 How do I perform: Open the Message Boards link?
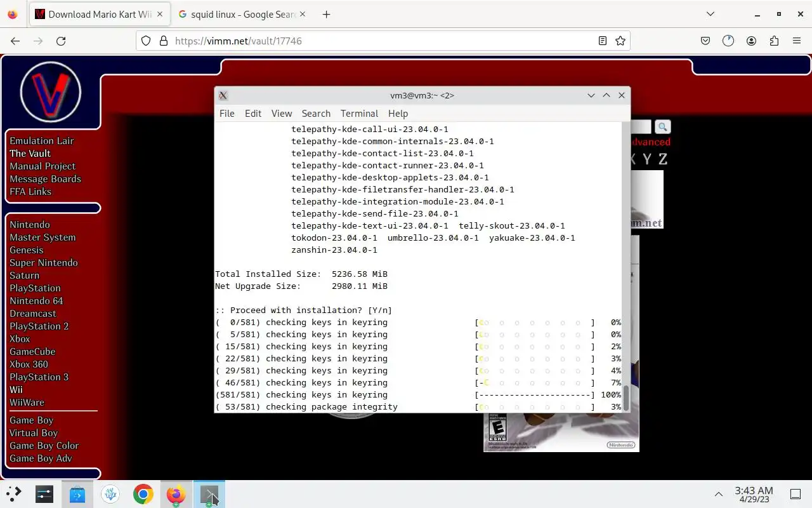pyautogui.click(x=45, y=179)
